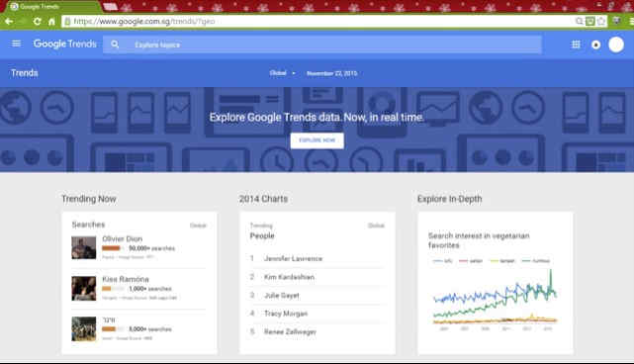The height and width of the screenshot is (364, 634).
Task: Click the search magnifier icon in Trends bar
Action: click(115, 45)
